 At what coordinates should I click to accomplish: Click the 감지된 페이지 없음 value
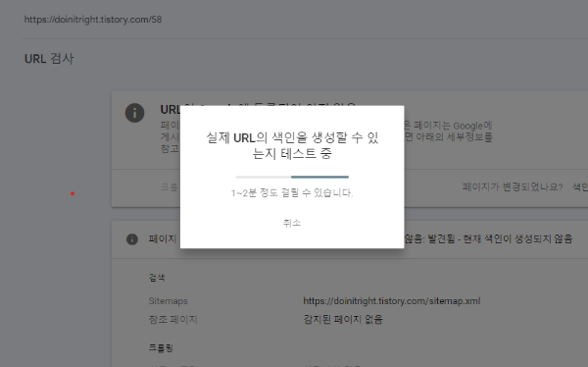coord(343,319)
